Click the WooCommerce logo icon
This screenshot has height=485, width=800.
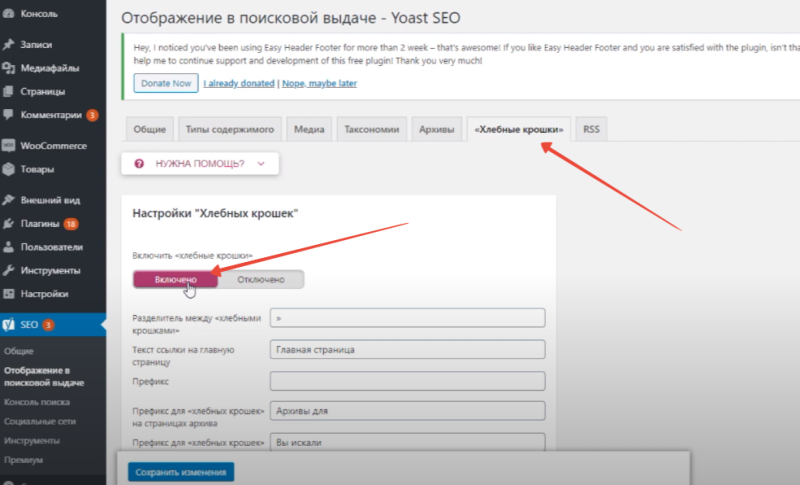point(8,146)
